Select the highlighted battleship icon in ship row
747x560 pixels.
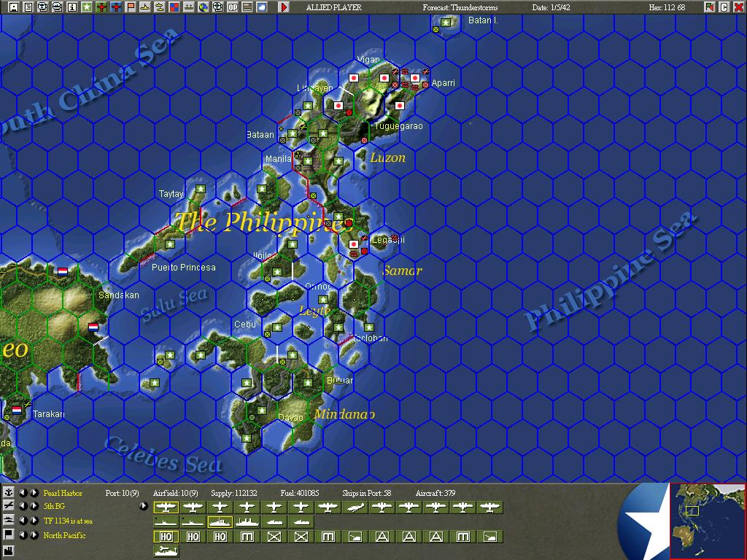click(x=220, y=522)
